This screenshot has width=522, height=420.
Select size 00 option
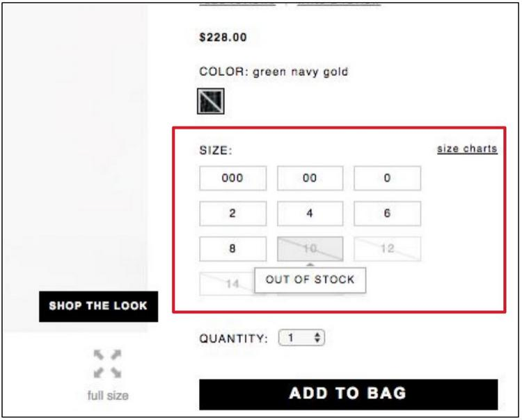pyautogui.click(x=310, y=178)
